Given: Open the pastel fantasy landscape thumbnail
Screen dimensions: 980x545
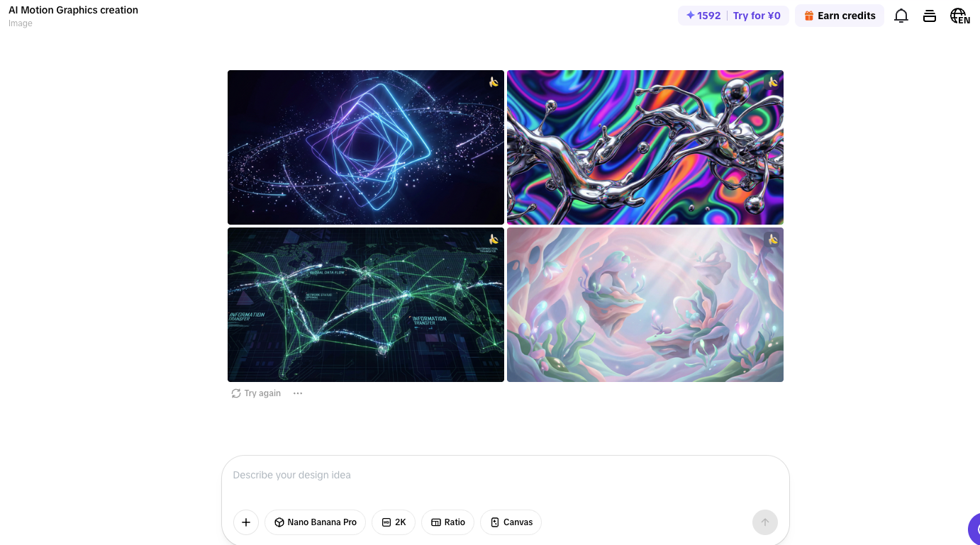Looking at the screenshot, I should pyautogui.click(x=645, y=305).
